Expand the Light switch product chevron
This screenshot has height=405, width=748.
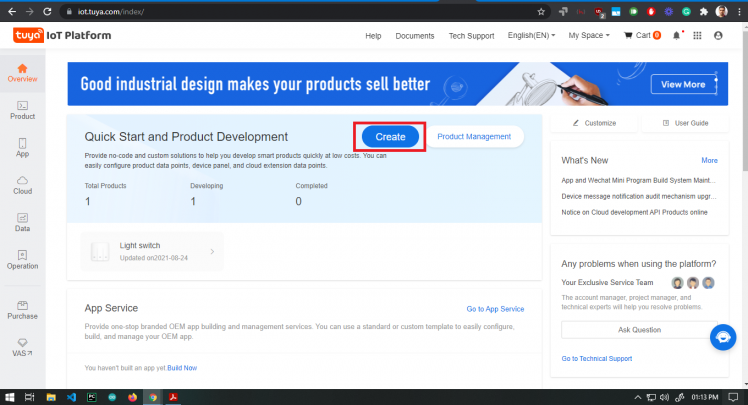point(212,251)
